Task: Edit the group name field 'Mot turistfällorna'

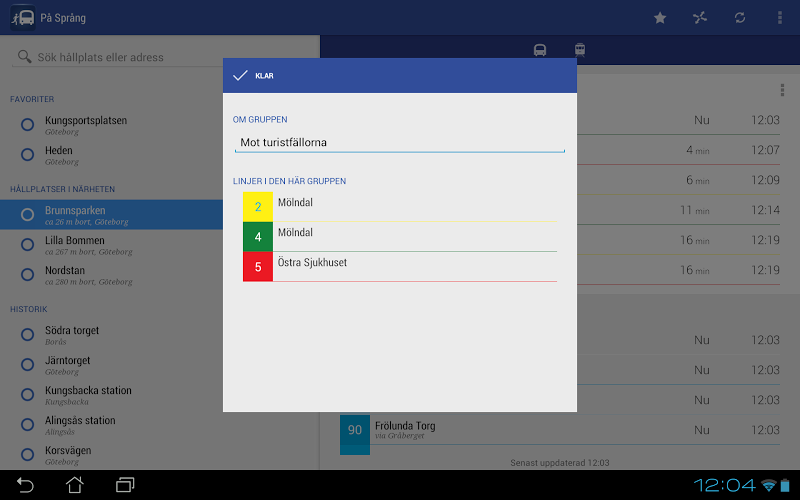Action: pyautogui.click(x=399, y=142)
